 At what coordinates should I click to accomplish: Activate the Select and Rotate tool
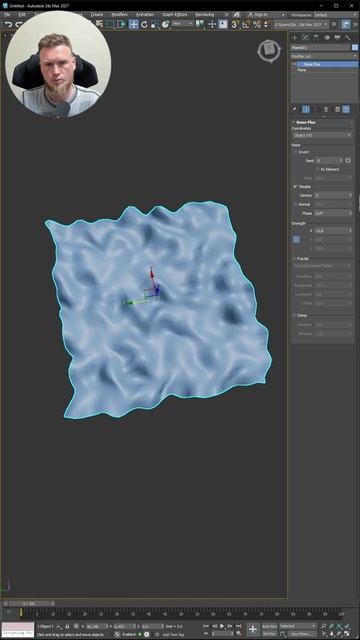(x=144, y=24)
